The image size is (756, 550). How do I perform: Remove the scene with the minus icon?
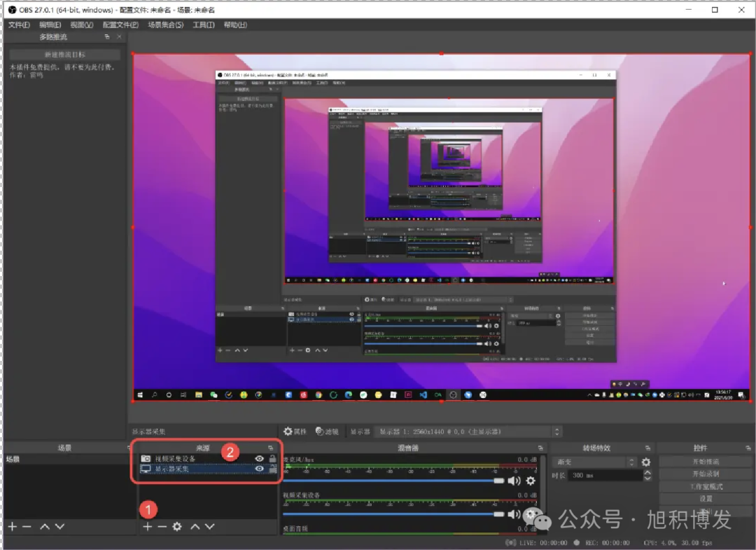[x=27, y=527]
